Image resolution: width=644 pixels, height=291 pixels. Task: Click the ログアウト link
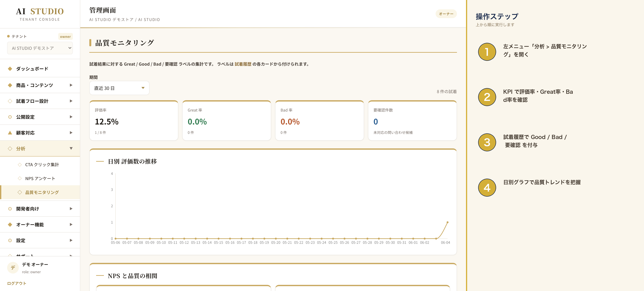[17, 283]
